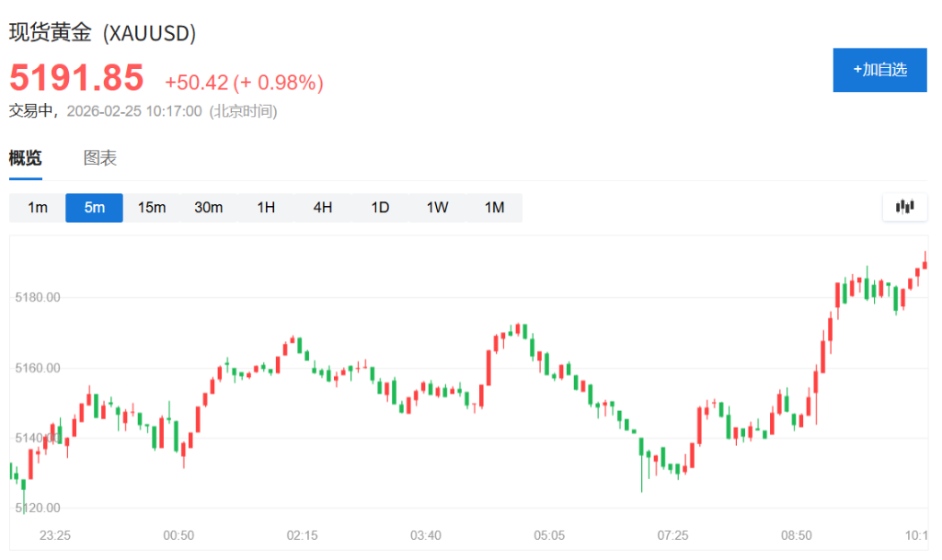The width and height of the screenshot is (942, 560).
Task: Switch to the 图表 chart tab
Action: pos(100,158)
